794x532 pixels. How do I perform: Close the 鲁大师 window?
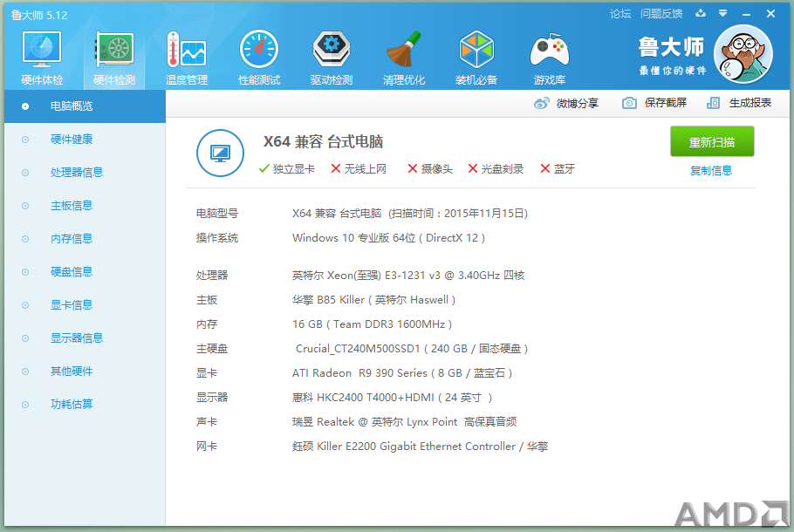click(770, 14)
